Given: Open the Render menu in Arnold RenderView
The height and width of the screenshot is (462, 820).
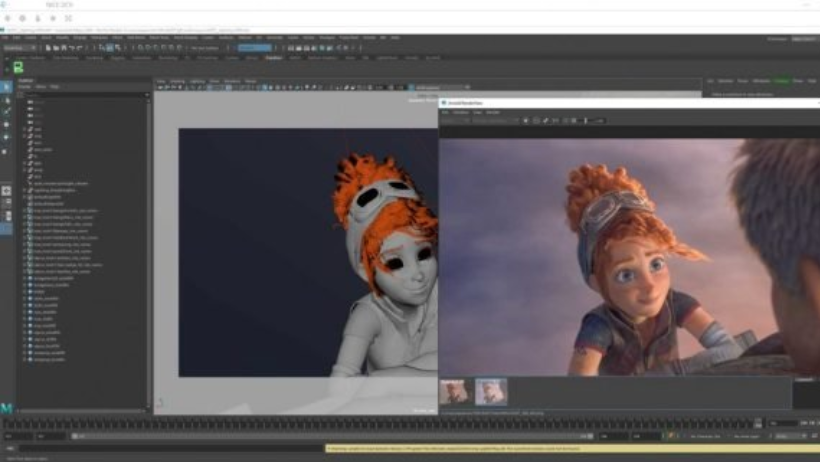Looking at the screenshot, I should tap(493, 112).
